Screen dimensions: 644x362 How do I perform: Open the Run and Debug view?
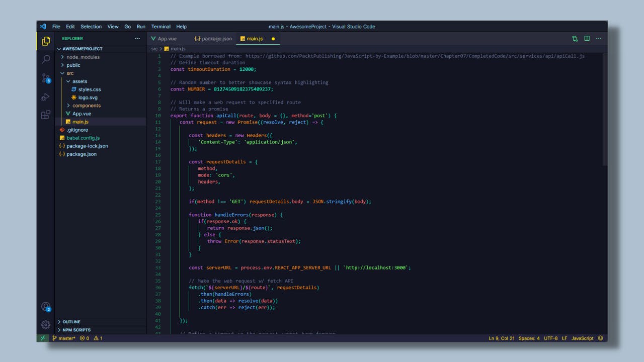[x=46, y=97]
